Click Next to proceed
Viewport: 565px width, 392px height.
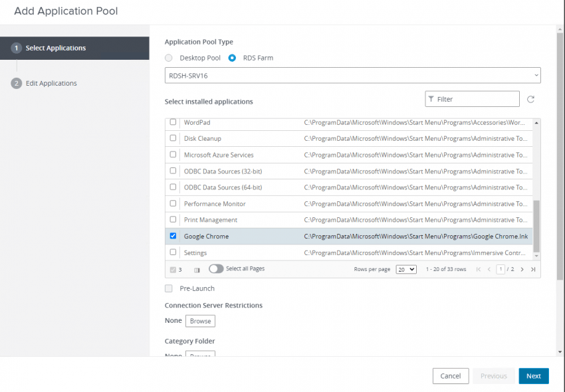pyautogui.click(x=534, y=375)
